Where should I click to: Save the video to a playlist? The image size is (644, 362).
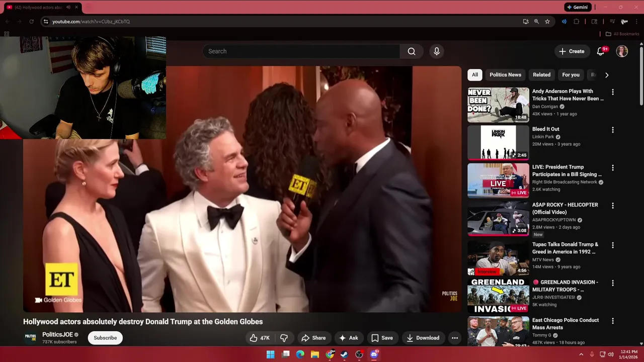point(382,338)
